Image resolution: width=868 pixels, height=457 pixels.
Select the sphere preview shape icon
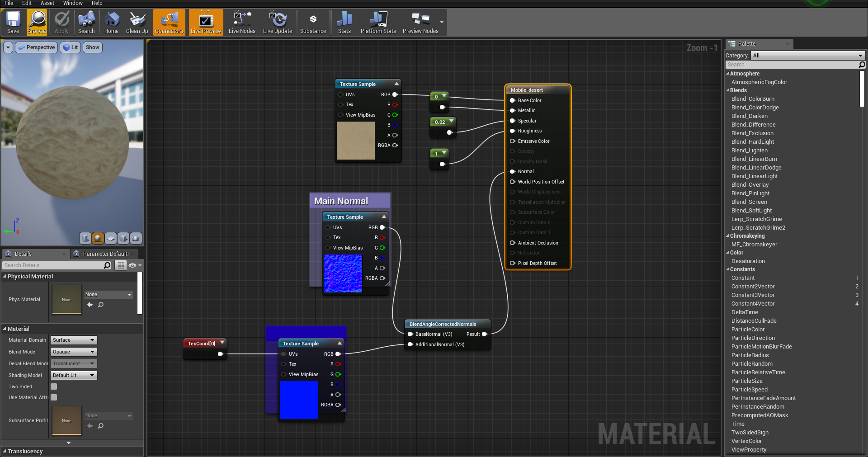pos(98,238)
